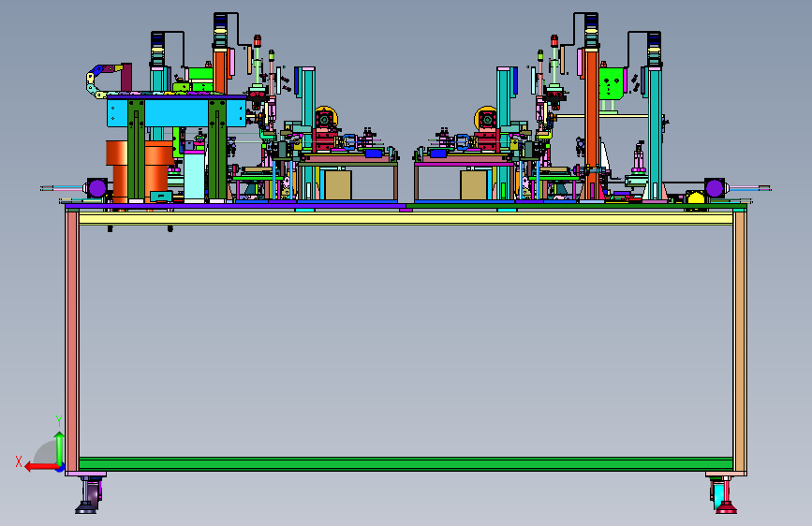Viewport: 812px width, 526px height.
Task: Select the left yellow-ringed gear motor
Action: pos(325,119)
